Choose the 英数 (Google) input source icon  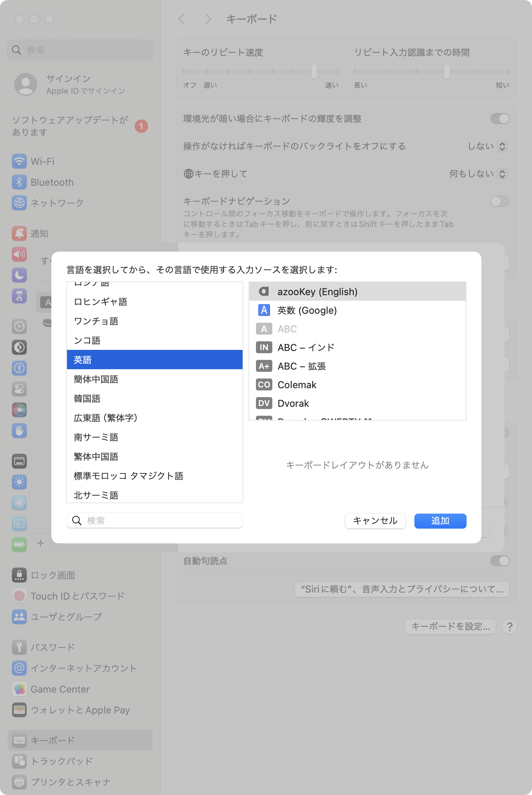point(264,310)
